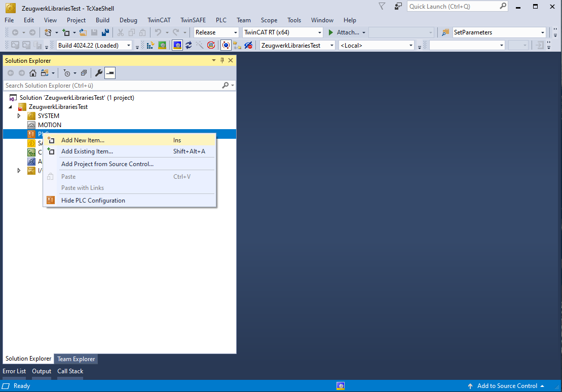562x392 pixels.
Task: Select the MOTION tree node
Action: 50,125
